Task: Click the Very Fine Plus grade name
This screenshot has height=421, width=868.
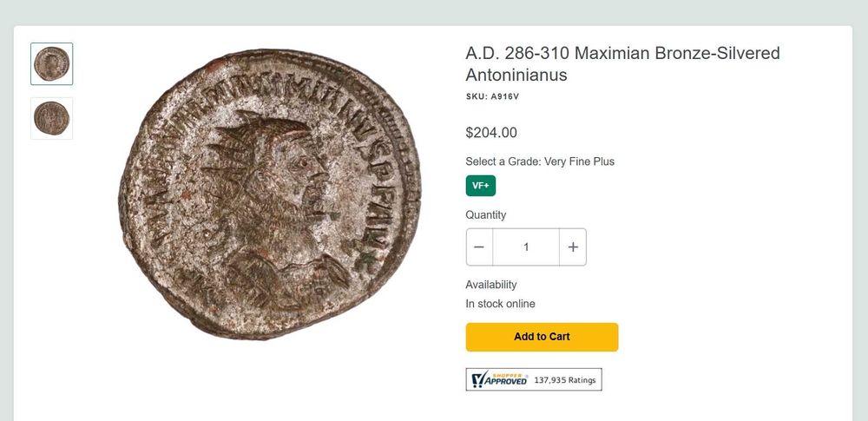Action: coord(579,161)
